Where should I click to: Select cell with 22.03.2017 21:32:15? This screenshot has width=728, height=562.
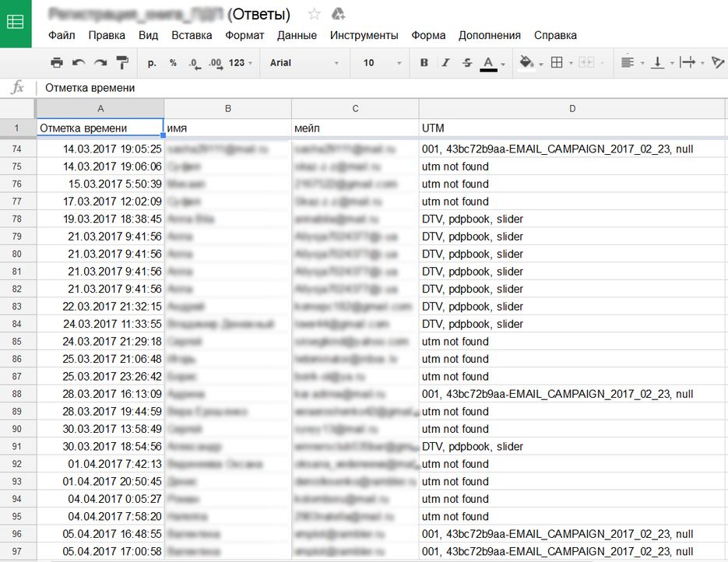pyautogui.click(x=100, y=306)
